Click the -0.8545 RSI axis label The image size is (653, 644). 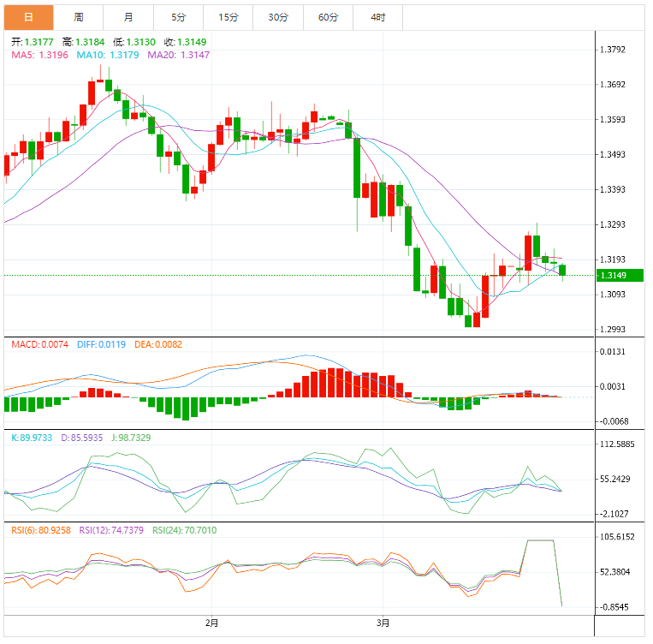click(x=614, y=607)
